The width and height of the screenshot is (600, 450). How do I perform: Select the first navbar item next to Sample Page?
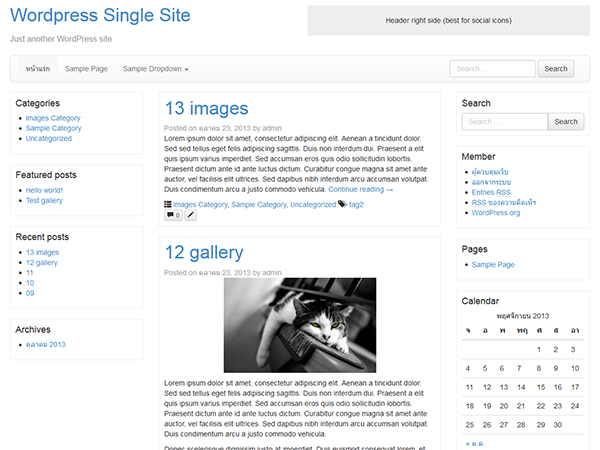[39, 69]
